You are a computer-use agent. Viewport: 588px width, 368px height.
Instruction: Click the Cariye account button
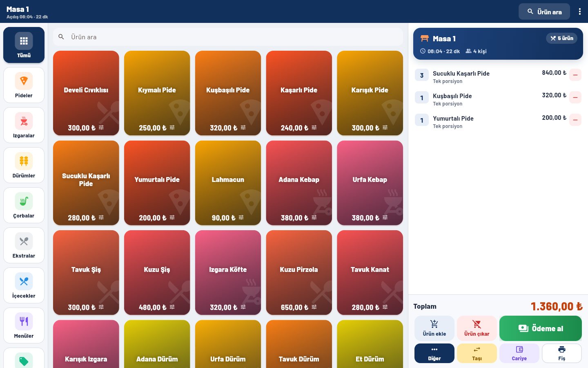click(519, 353)
